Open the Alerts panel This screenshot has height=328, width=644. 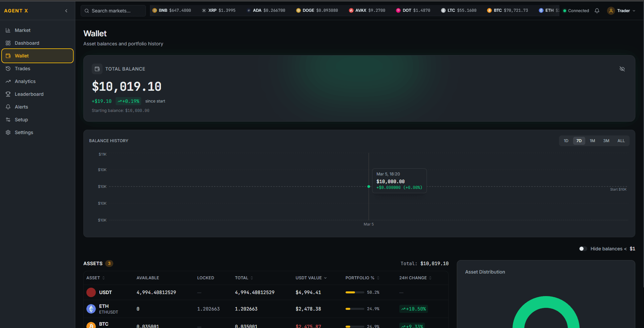[x=21, y=107]
